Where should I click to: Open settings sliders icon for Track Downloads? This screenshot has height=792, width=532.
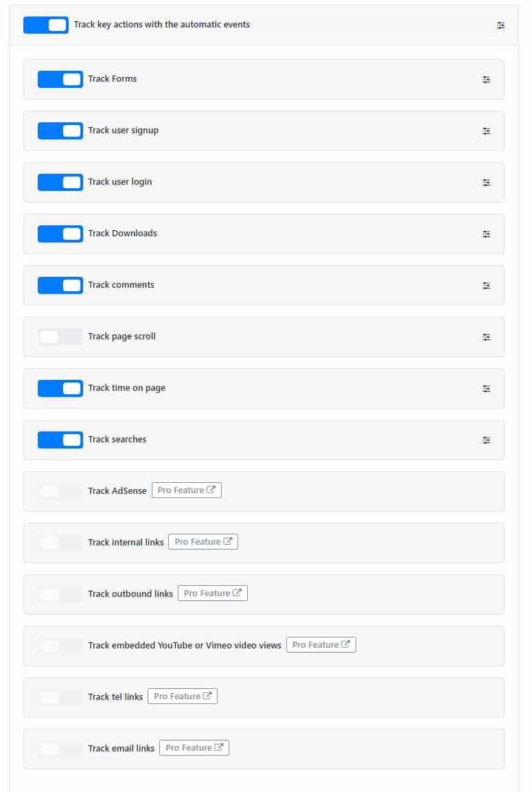[486, 234]
